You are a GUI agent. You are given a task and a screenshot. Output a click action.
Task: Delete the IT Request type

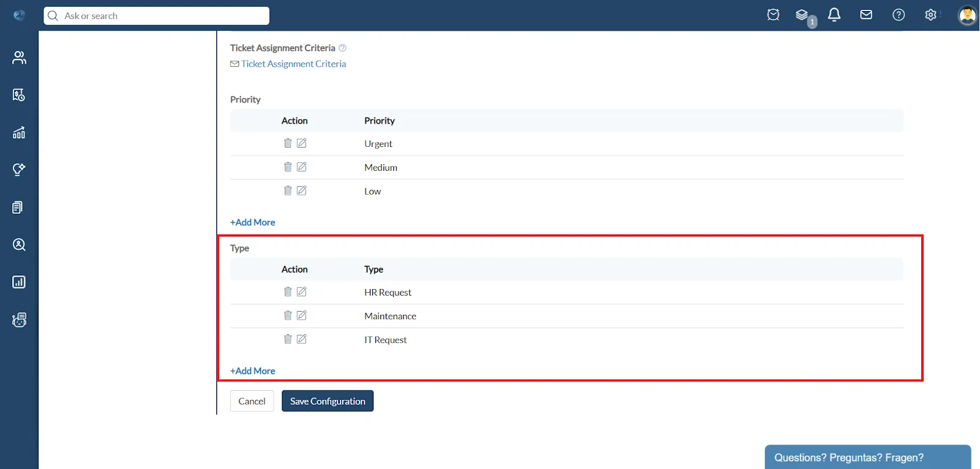click(287, 339)
